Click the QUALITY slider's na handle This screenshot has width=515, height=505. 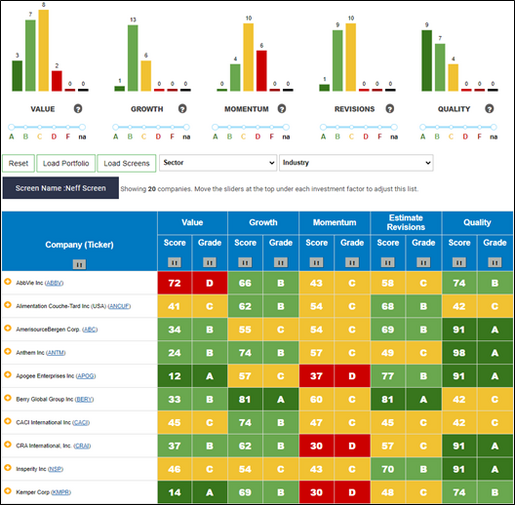(x=494, y=127)
